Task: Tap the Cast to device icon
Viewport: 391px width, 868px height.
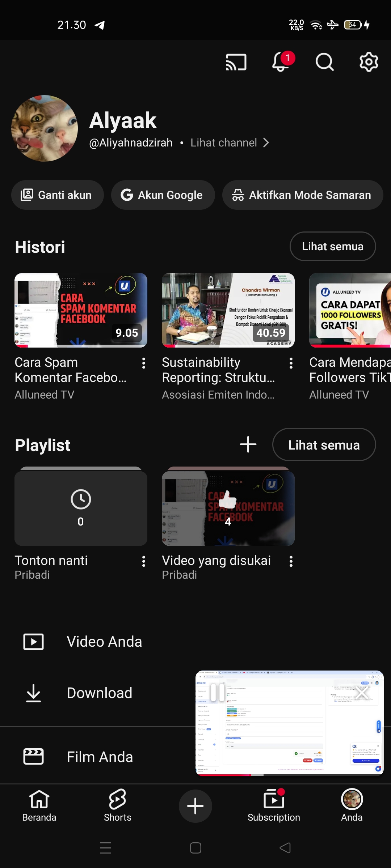Action: pos(236,62)
